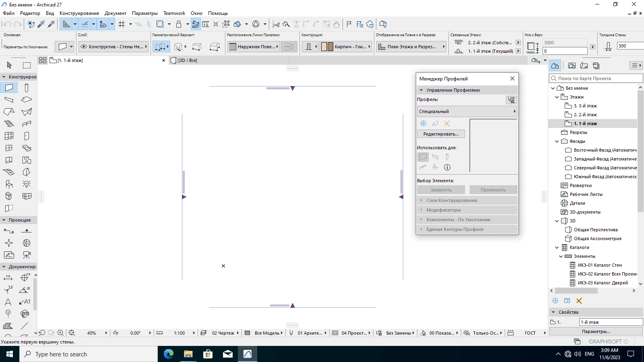
Task: Click the Наружная Пове... reference line selector
Action: [253, 47]
